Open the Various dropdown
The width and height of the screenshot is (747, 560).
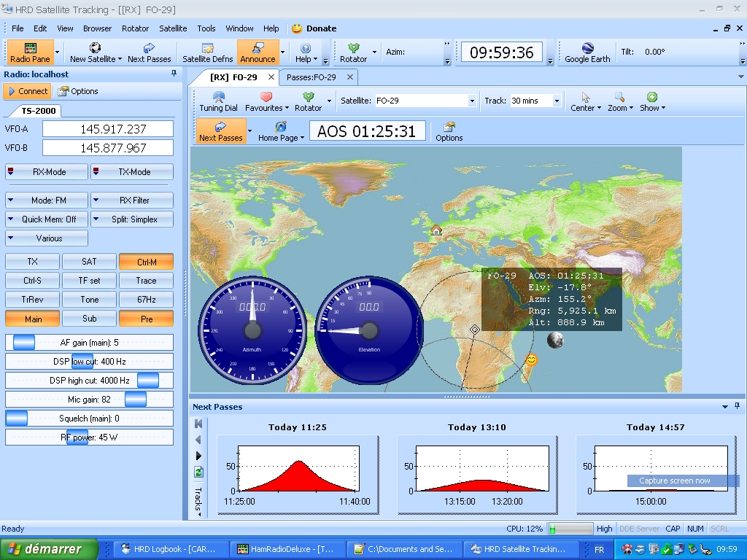(x=47, y=238)
